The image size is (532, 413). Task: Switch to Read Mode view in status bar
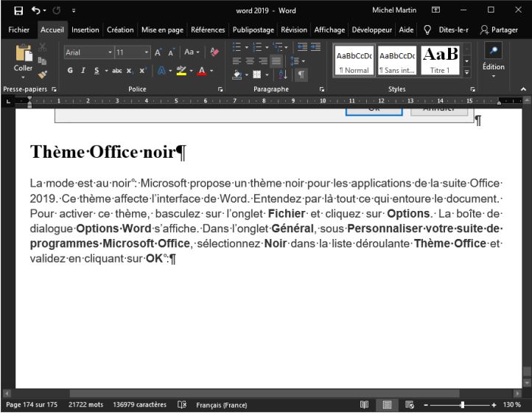pyautogui.click(x=364, y=405)
